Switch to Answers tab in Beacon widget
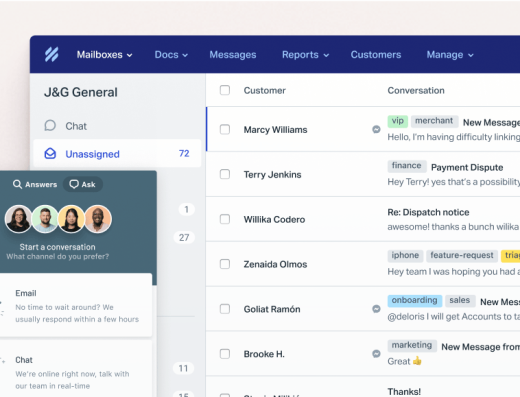The height and width of the screenshot is (397, 520). pyautogui.click(x=35, y=184)
